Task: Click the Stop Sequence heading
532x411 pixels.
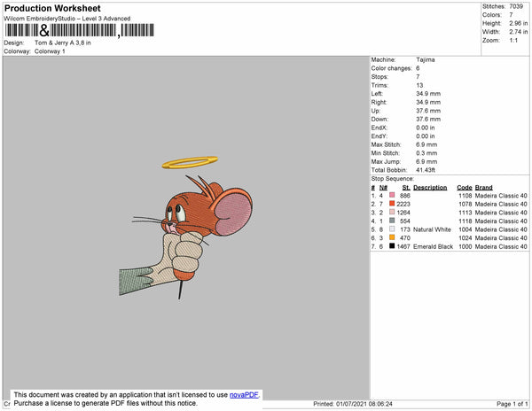Action: [393, 179]
